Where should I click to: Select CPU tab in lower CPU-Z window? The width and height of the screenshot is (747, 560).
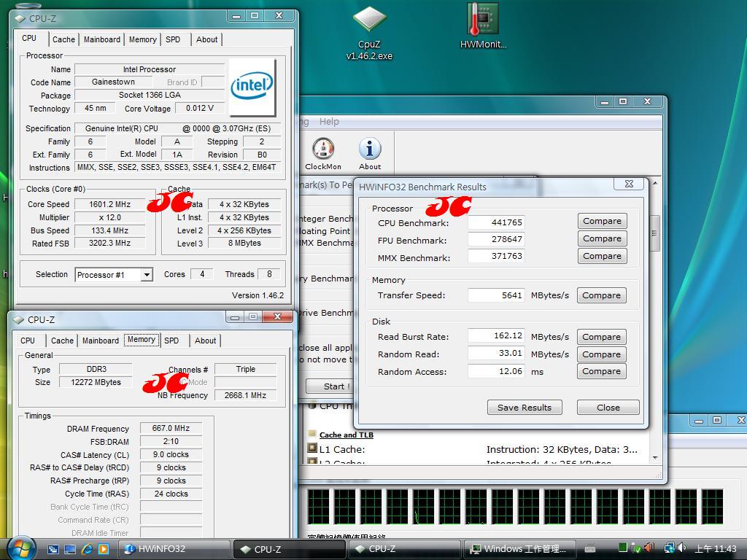click(28, 341)
